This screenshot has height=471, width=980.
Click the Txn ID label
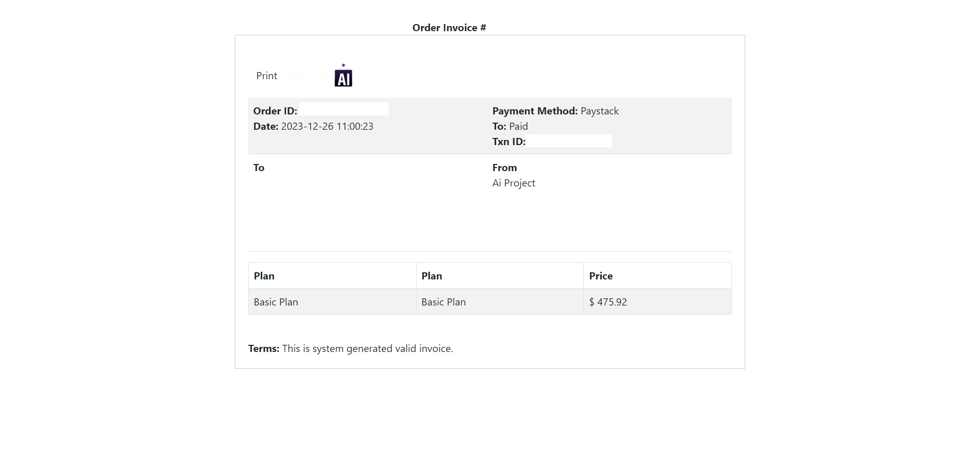point(508,142)
